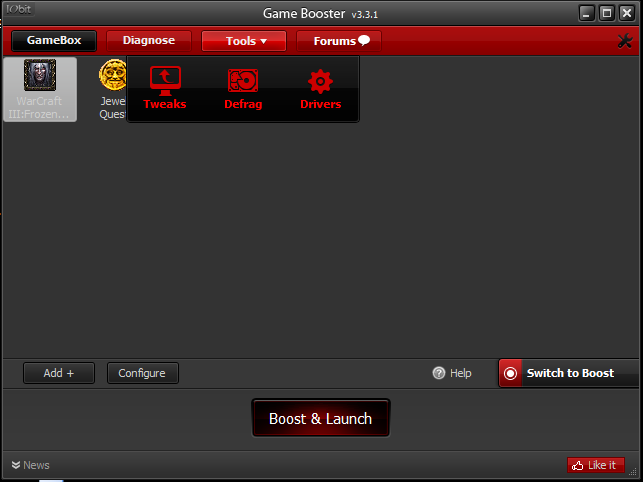Open the Defrag tool
The width and height of the screenshot is (643, 482).
coord(243,89)
